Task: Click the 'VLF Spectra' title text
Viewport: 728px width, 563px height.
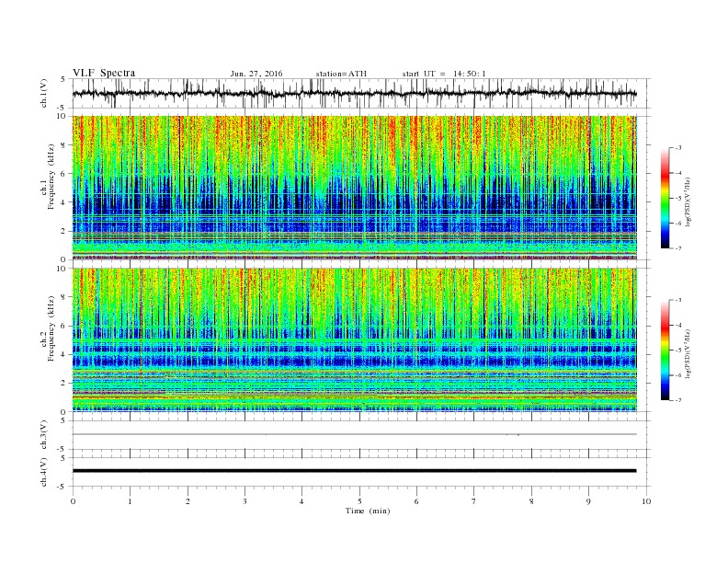Action: click(104, 73)
